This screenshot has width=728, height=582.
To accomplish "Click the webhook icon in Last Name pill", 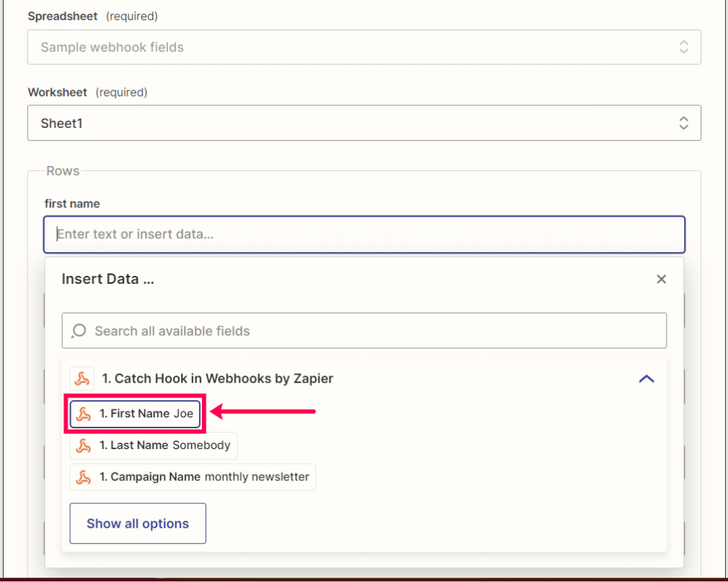I will point(84,446).
